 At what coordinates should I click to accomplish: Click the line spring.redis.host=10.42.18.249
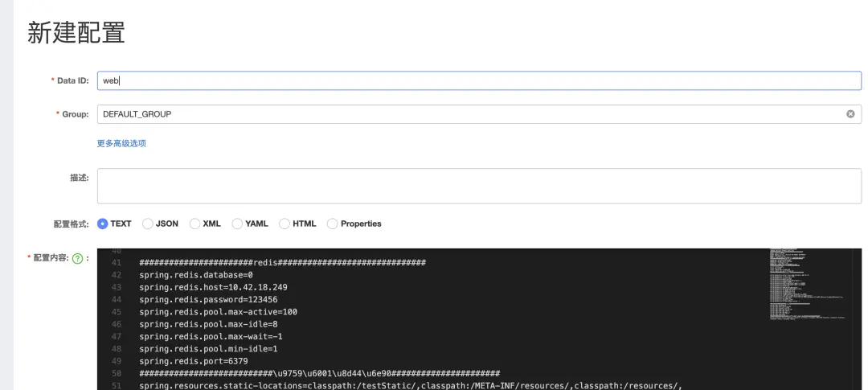[x=213, y=288]
